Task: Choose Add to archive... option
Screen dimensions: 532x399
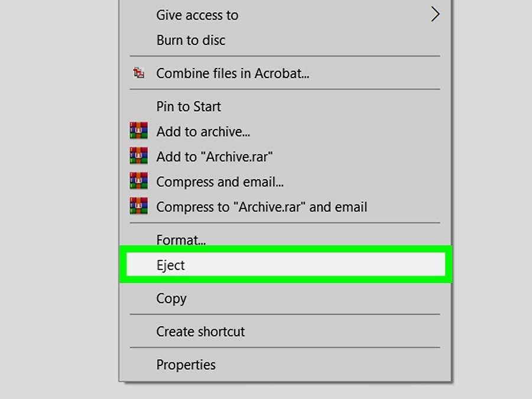Action: click(203, 132)
